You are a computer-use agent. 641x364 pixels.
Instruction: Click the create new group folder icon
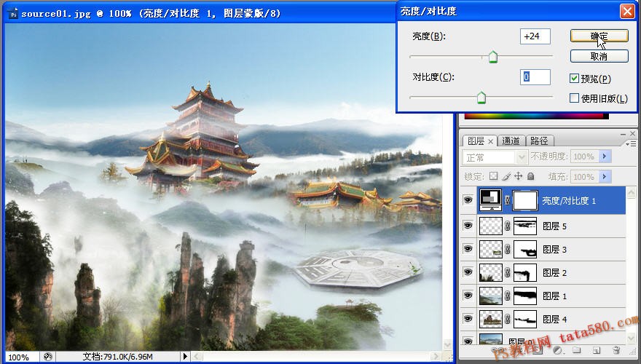tap(576, 350)
